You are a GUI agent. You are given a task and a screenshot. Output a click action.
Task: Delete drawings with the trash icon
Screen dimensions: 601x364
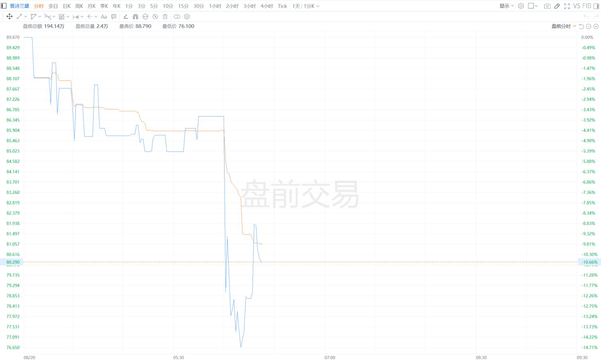165,17
